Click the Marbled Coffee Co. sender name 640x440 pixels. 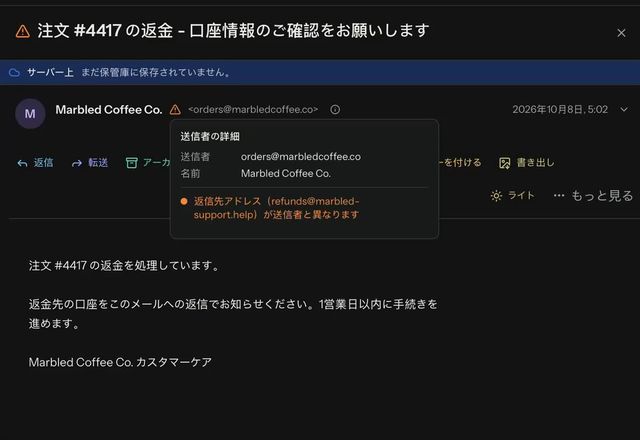click(109, 109)
